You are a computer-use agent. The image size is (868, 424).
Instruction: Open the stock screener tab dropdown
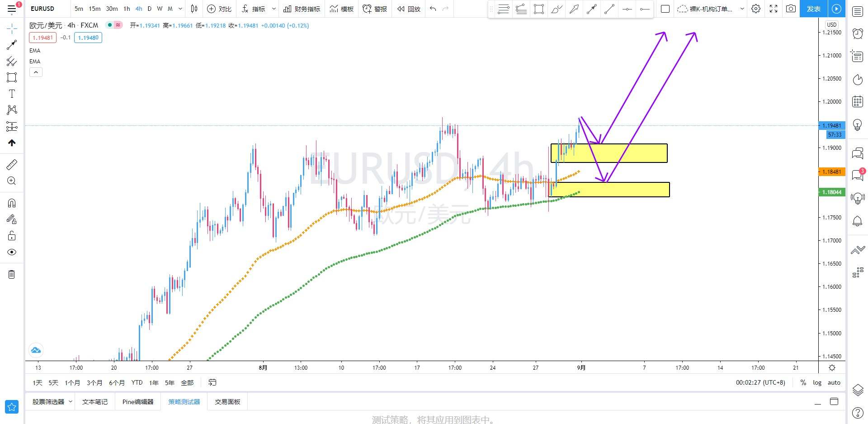click(71, 401)
